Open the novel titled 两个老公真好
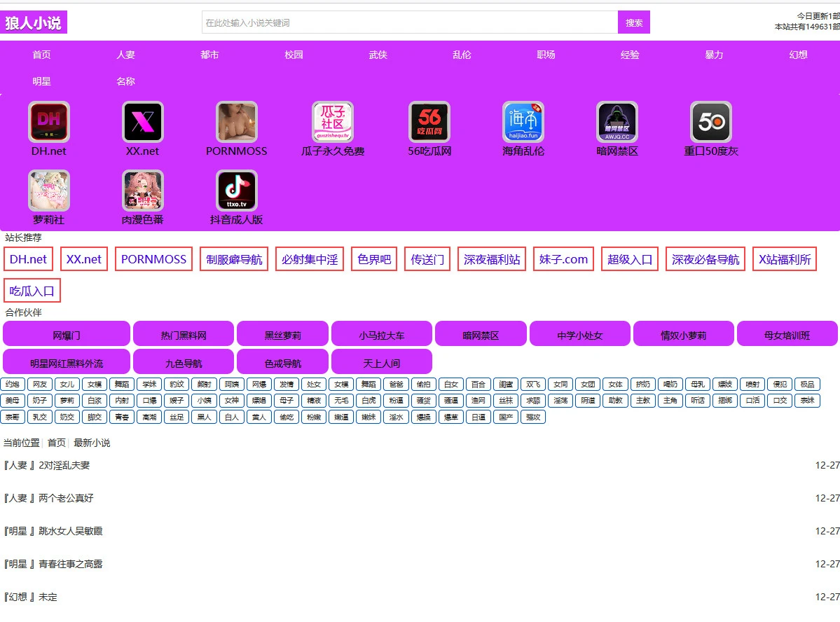The image size is (840, 622). point(66,498)
